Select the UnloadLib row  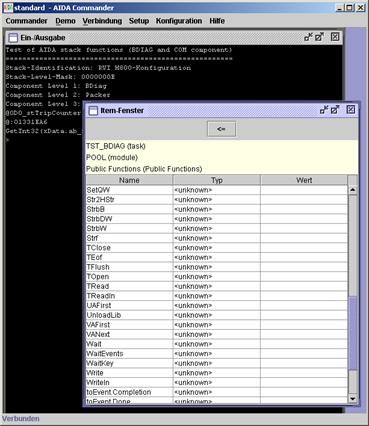(x=217, y=315)
